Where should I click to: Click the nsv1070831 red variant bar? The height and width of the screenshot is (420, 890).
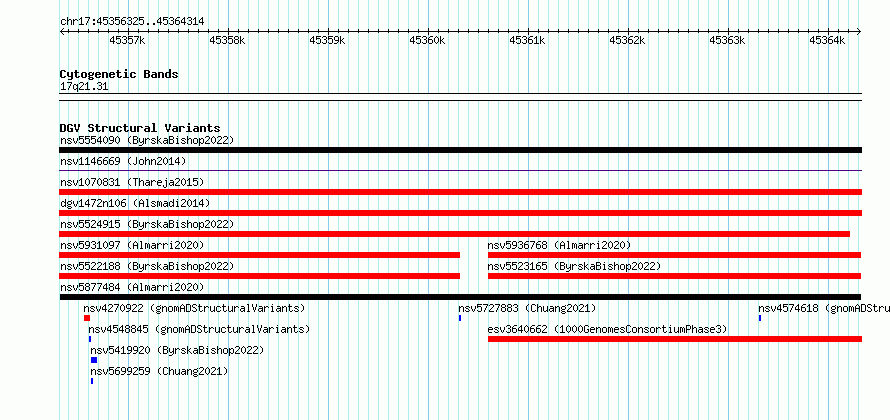(460, 192)
